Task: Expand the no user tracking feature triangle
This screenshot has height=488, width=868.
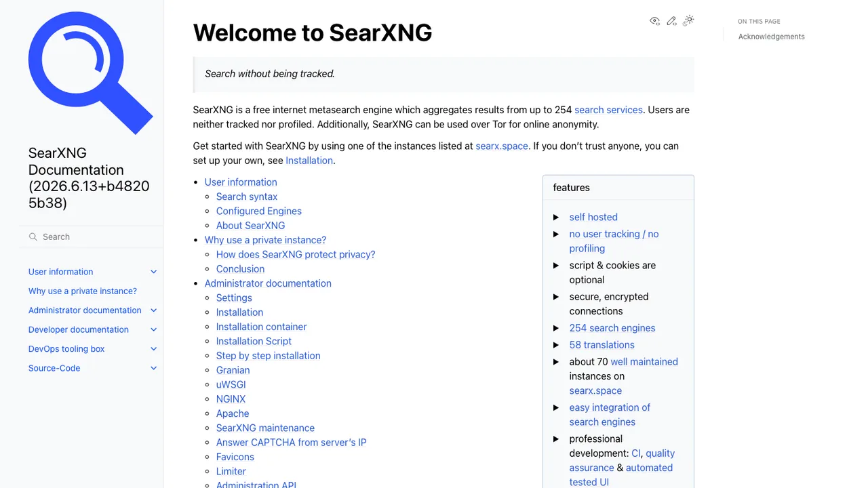Action: [556, 234]
